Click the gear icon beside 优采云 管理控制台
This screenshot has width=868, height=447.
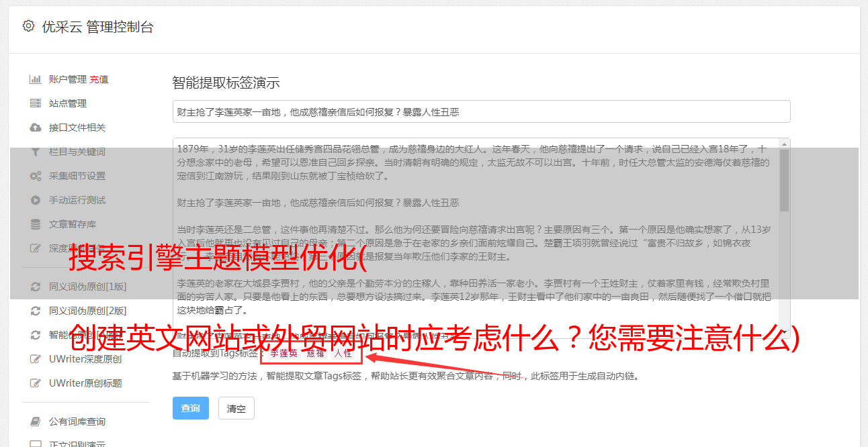28,26
